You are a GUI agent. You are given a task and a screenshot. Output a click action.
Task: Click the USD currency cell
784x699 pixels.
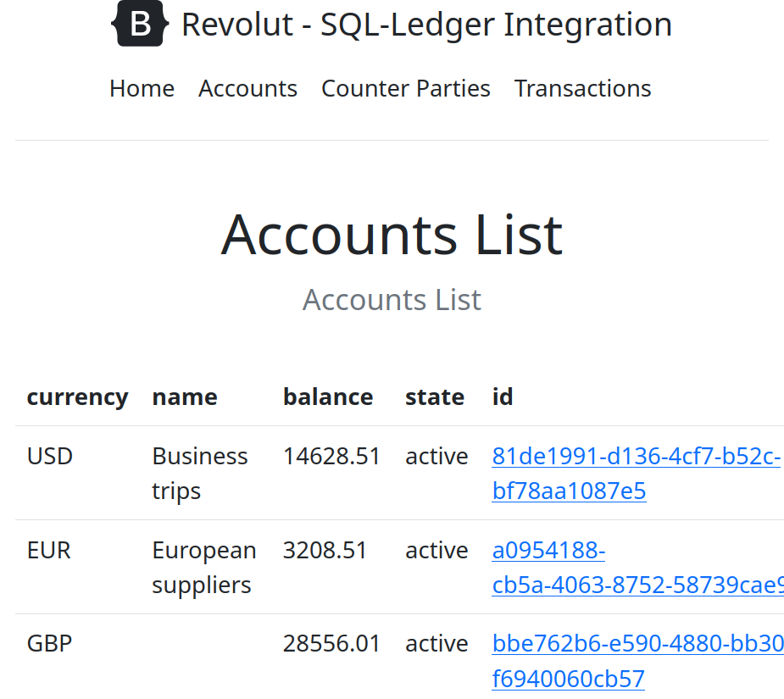click(x=50, y=456)
